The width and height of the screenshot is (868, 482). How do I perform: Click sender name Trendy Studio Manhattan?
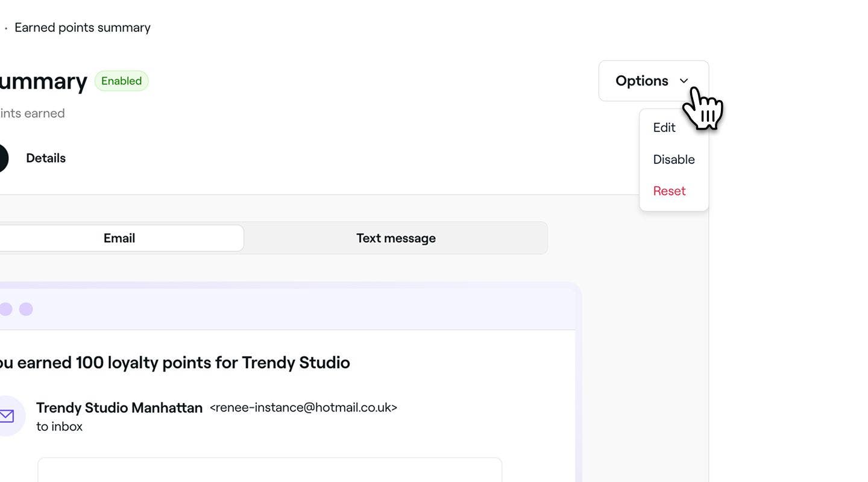click(119, 408)
